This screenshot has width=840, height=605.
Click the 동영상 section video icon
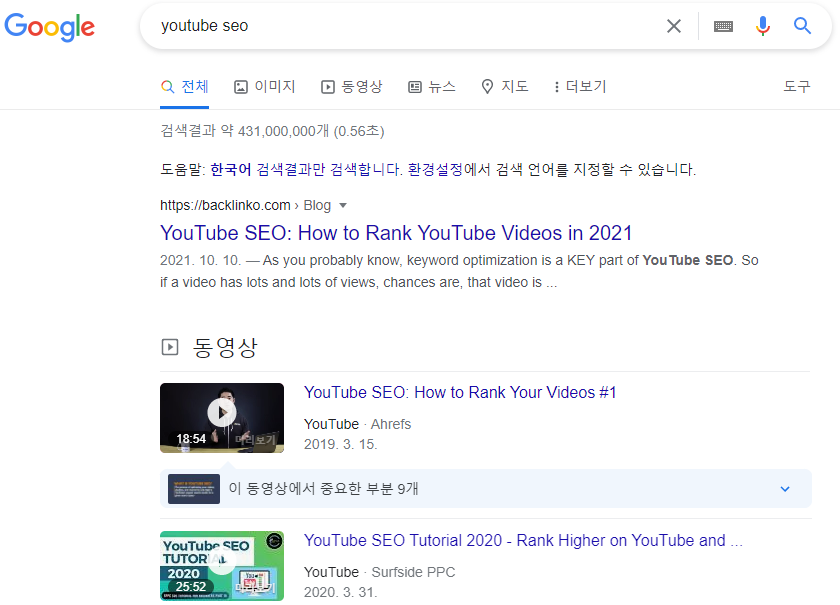(x=170, y=347)
